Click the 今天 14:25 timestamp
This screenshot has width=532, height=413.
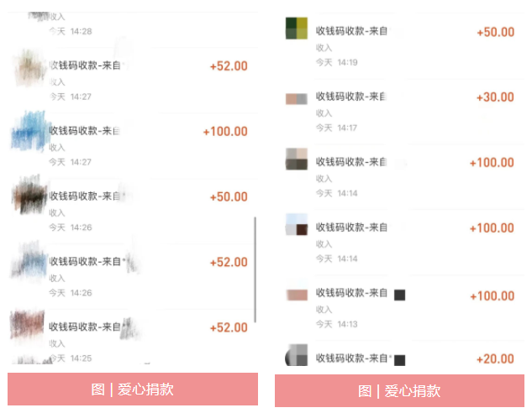(x=70, y=358)
